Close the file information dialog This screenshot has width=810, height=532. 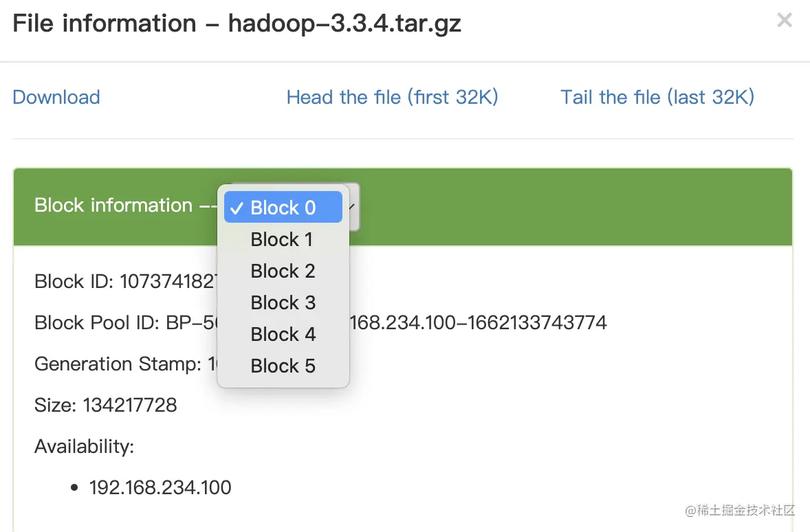tap(784, 21)
